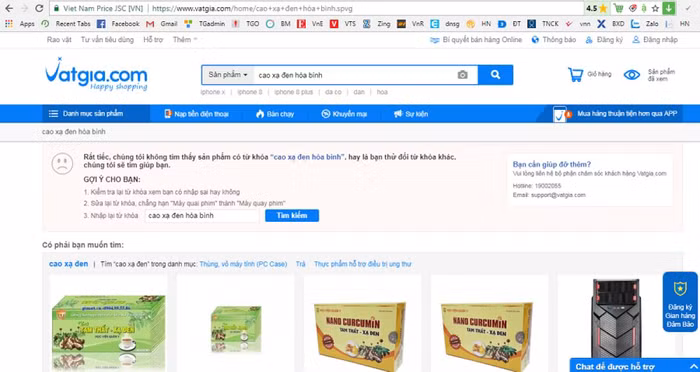Open the Sản phẩm search category dropdown

(x=228, y=75)
